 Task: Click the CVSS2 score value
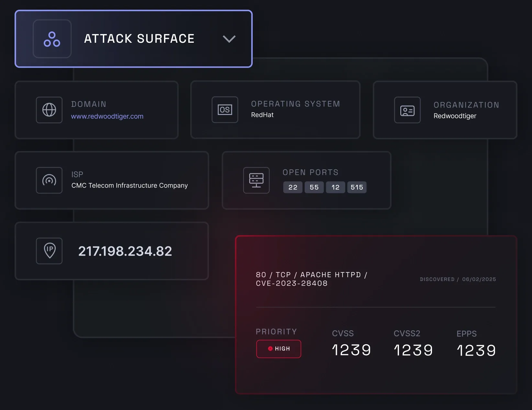413,350
